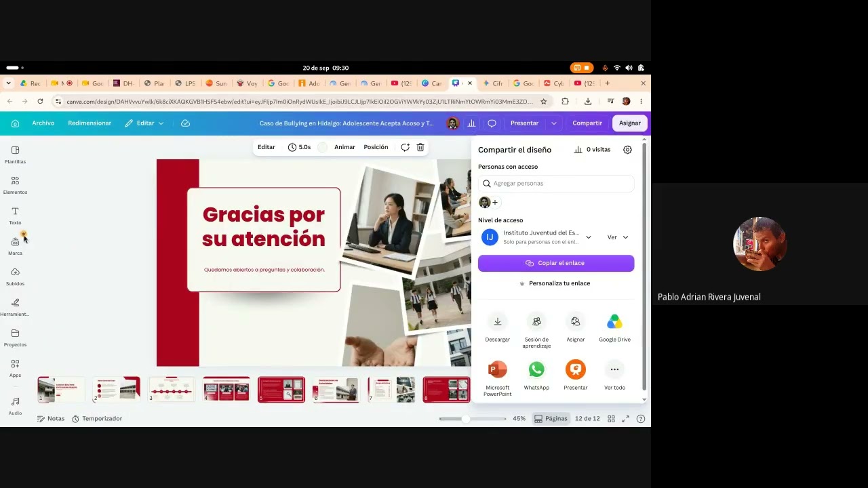
Task: Click the Compartir button
Action: point(587,123)
